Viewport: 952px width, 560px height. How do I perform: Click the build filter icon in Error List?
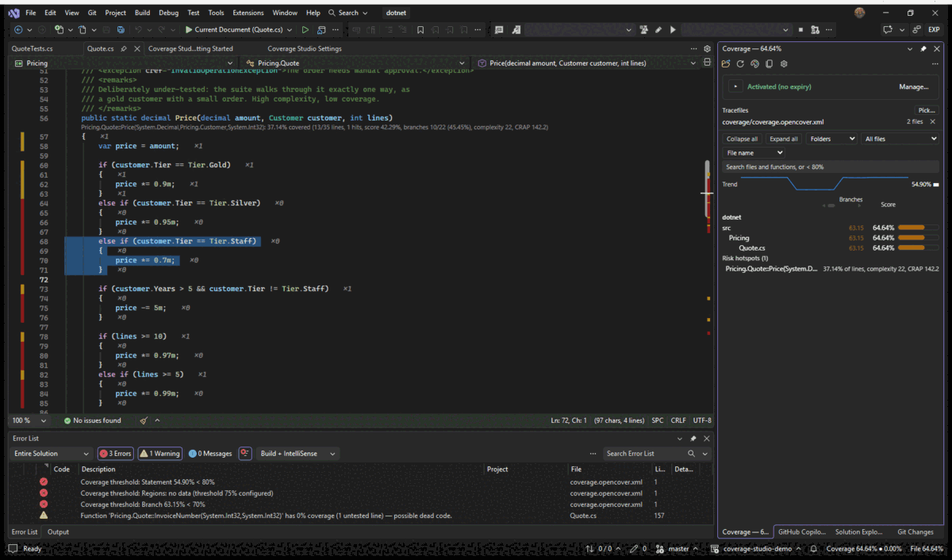coord(245,454)
